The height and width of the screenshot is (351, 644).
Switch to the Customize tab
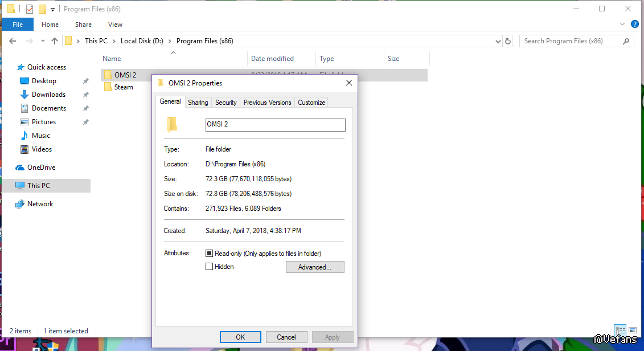pos(311,103)
